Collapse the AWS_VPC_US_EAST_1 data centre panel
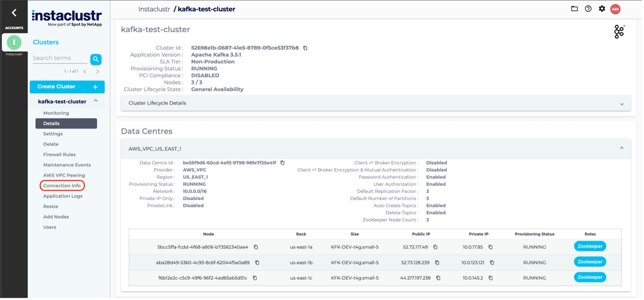The width and height of the screenshot is (644, 300). 376,149
